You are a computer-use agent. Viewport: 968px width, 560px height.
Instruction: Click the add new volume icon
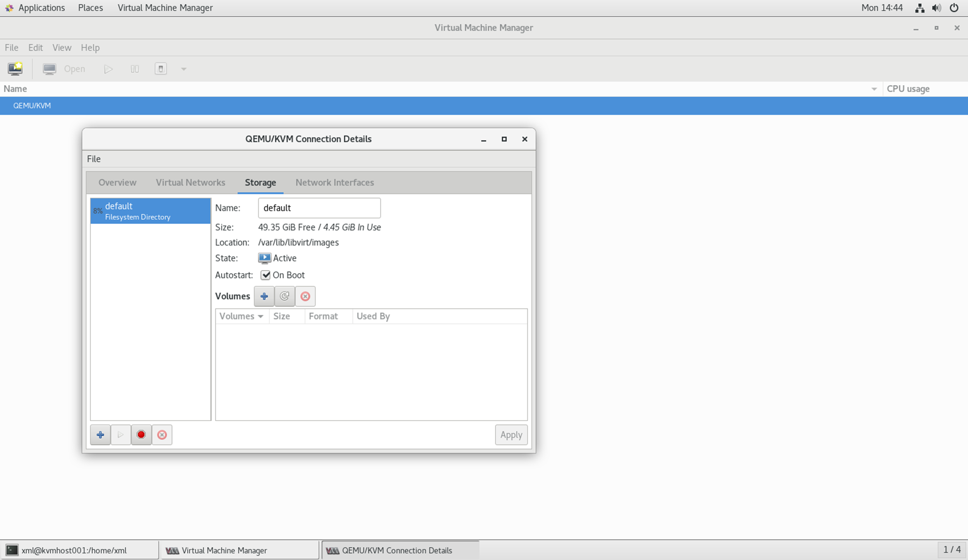[264, 296]
